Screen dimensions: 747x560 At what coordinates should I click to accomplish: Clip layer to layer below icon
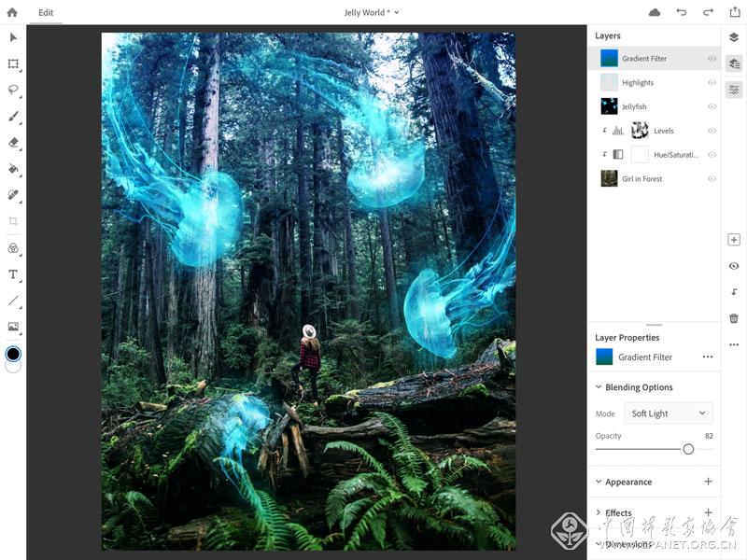click(x=734, y=292)
